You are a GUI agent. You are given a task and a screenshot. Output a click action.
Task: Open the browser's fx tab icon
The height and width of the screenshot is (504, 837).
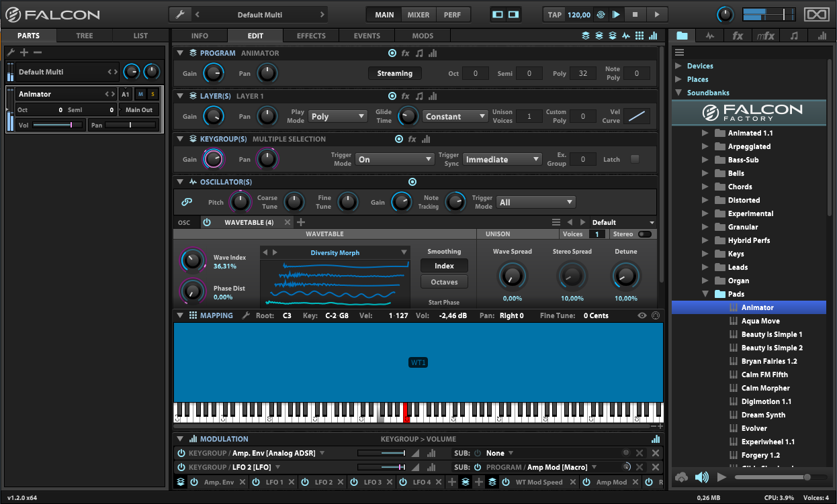coord(738,36)
